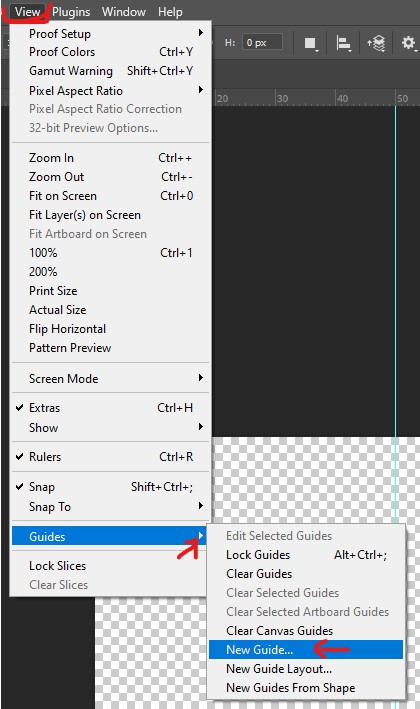Expand the Snap To submenu

pyautogui.click(x=111, y=507)
